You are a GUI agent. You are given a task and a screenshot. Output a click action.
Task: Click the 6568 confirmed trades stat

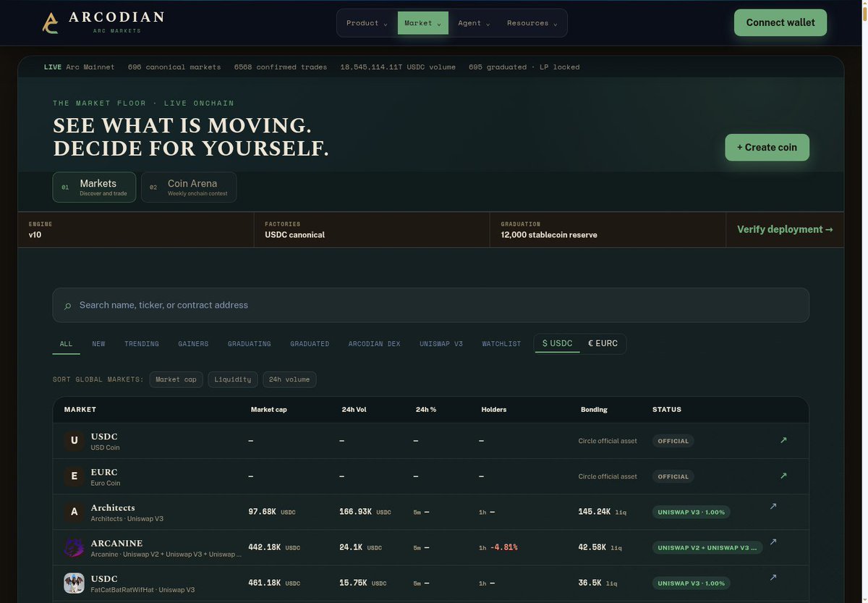point(281,67)
